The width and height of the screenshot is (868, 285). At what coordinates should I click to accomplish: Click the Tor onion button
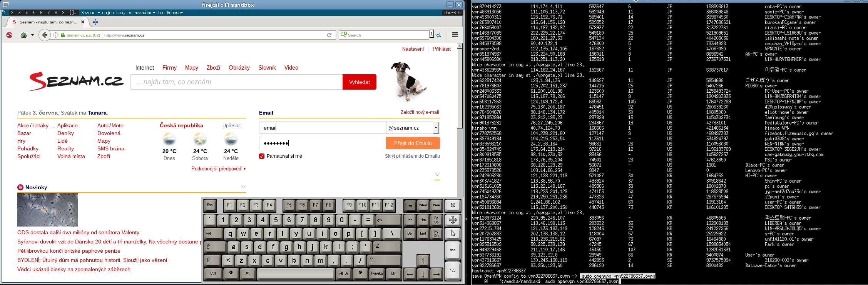[x=24, y=35]
